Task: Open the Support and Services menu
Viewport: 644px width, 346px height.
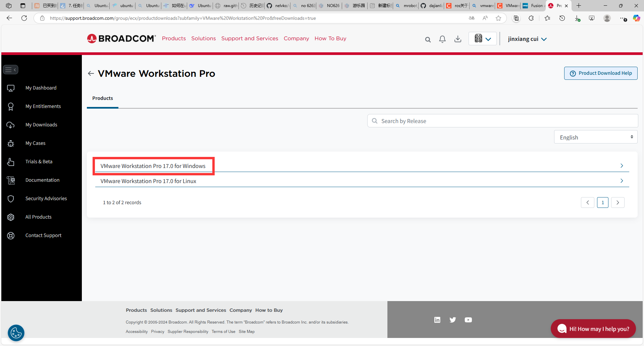Action: (250, 39)
